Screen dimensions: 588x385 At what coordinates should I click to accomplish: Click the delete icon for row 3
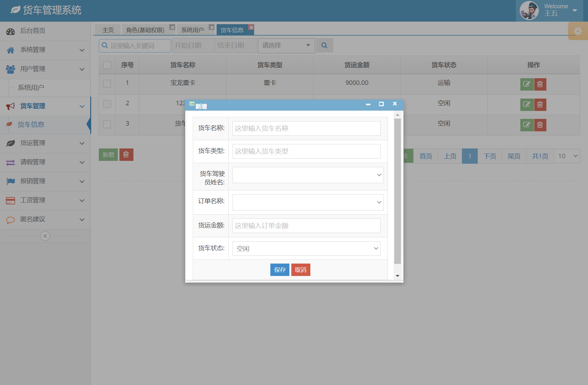pos(540,125)
